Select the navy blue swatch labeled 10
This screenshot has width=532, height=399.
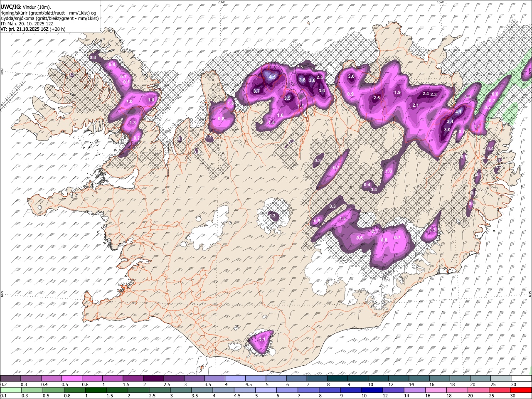[x=371, y=390]
